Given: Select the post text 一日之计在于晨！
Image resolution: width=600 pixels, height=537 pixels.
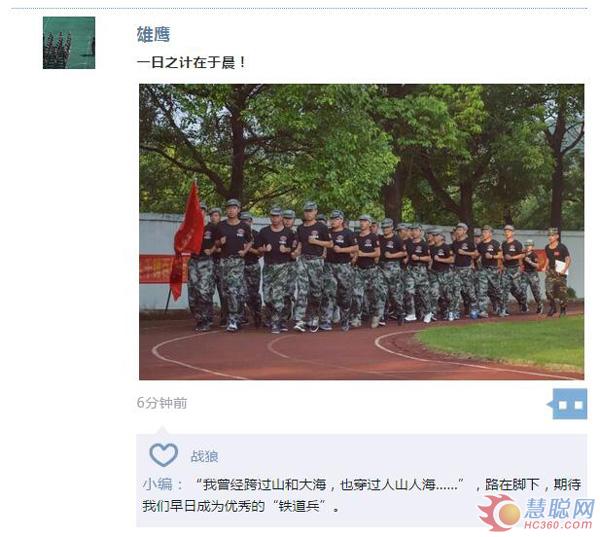Looking at the screenshot, I should click(192, 62).
